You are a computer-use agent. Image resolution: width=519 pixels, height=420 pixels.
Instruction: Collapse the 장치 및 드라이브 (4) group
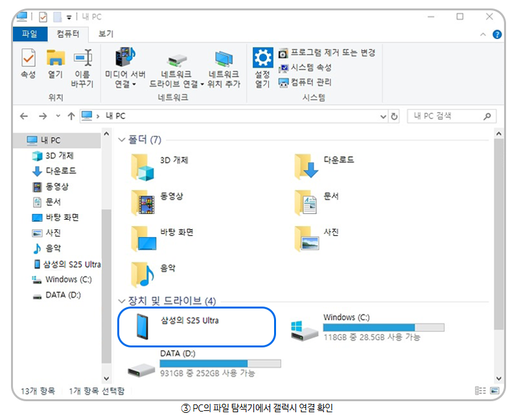pos(121,301)
